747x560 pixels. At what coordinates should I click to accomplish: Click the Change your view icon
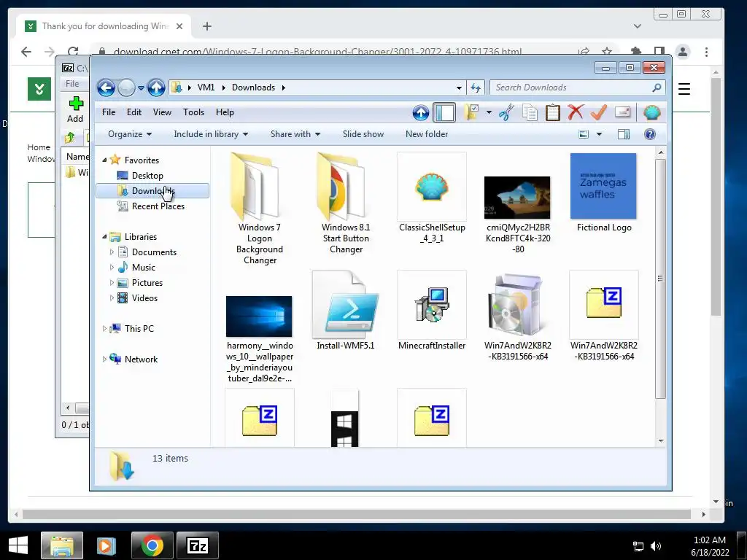click(x=584, y=134)
